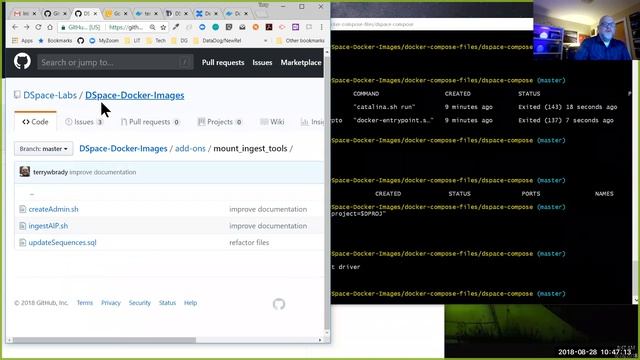This screenshot has height=360, width=640.
Task: Click the zoom magnifier icon in address bar
Action: click(x=152, y=27)
